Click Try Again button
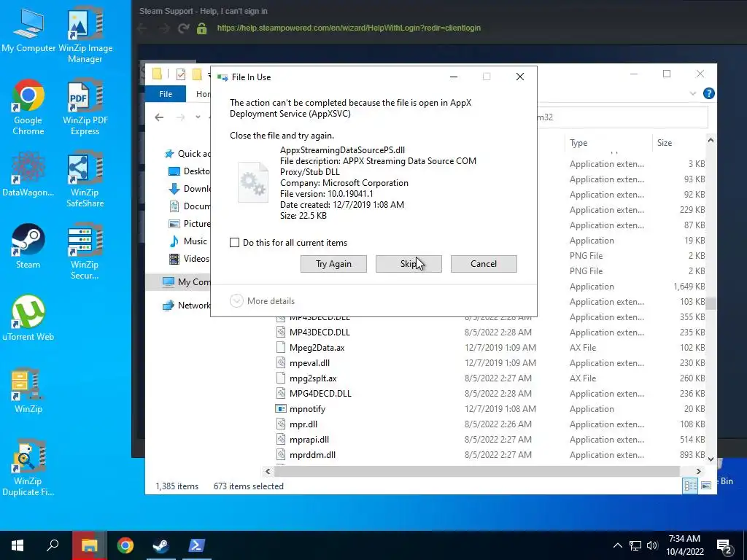 pyautogui.click(x=333, y=264)
